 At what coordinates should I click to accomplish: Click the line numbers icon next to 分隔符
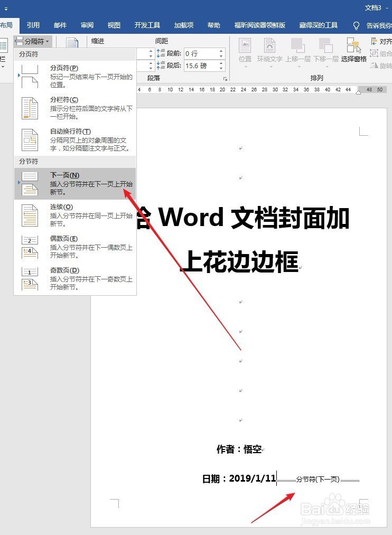click(x=72, y=42)
